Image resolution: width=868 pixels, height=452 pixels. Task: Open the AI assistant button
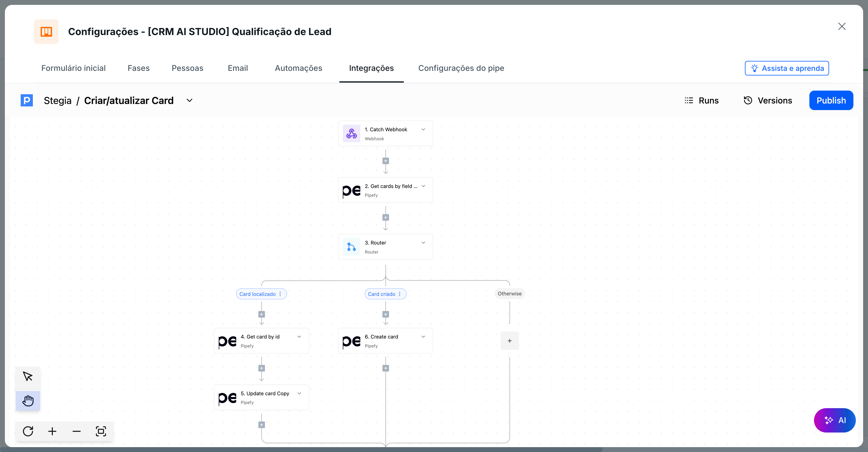click(834, 420)
